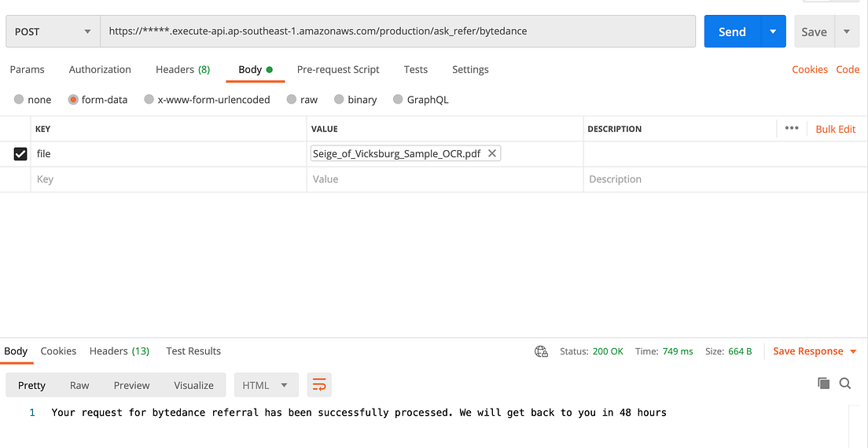Open the Pre-request Script tab
Image resolution: width=868 pixels, height=448 pixels.
(x=338, y=70)
